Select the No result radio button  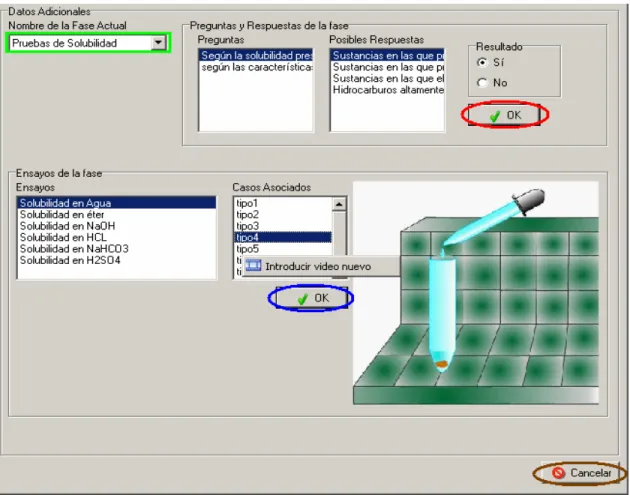tap(482, 82)
